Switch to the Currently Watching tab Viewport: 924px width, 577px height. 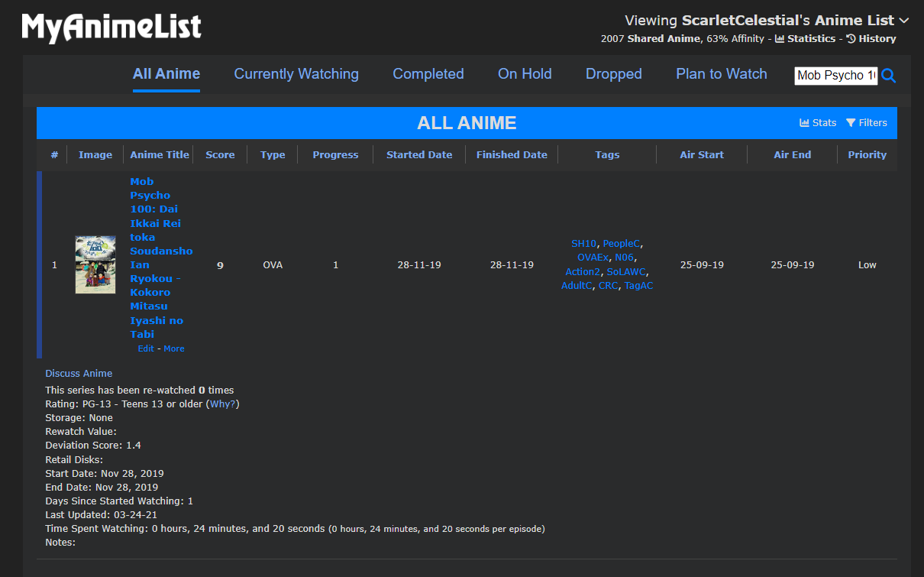[296, 74]
